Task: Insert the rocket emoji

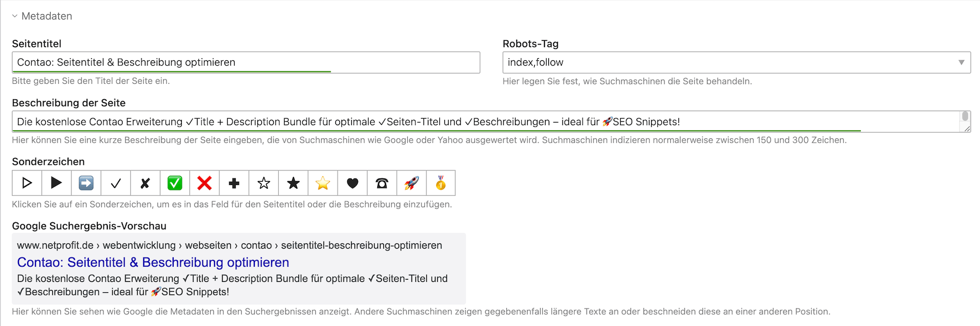Action: tap(412, 183)
